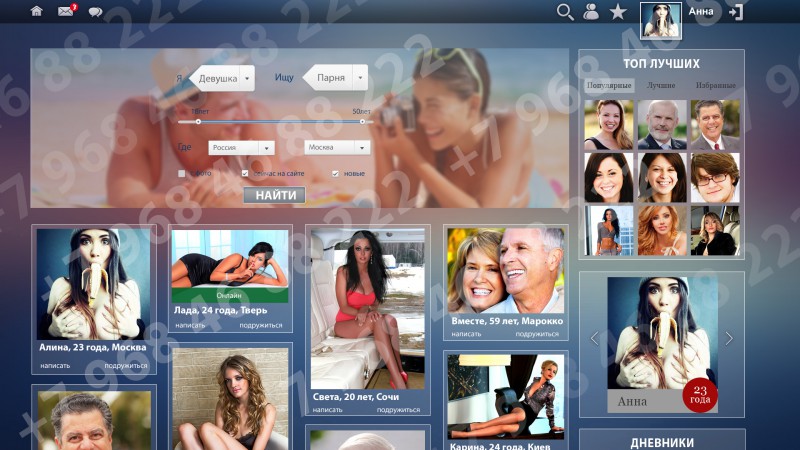Click 'написать' under Вместе card
800x450 pixels.
[x=466, y=334]
